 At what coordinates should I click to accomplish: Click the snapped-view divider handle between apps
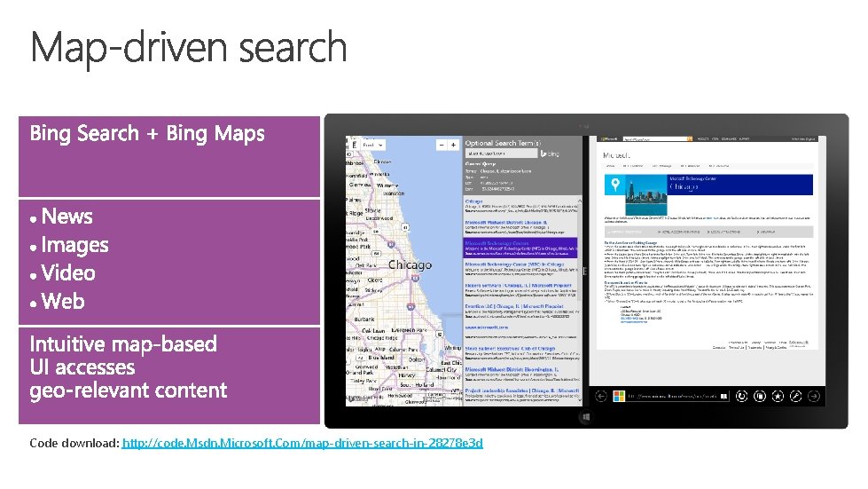pyautogui.click(x=585, y=271)
